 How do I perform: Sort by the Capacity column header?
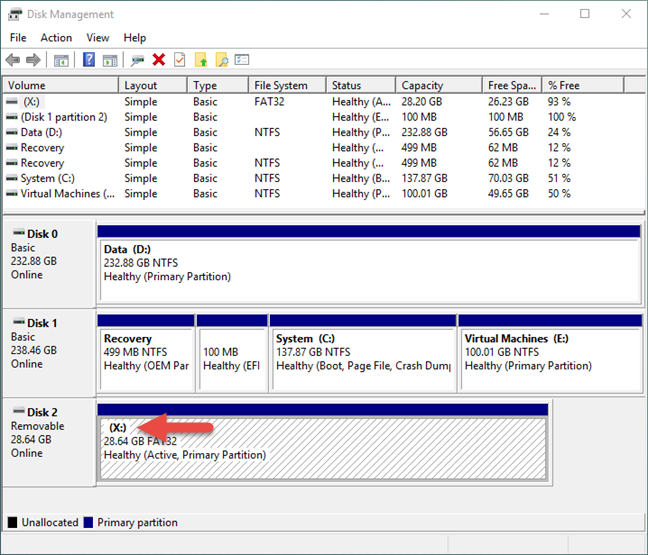coord(439,85)
